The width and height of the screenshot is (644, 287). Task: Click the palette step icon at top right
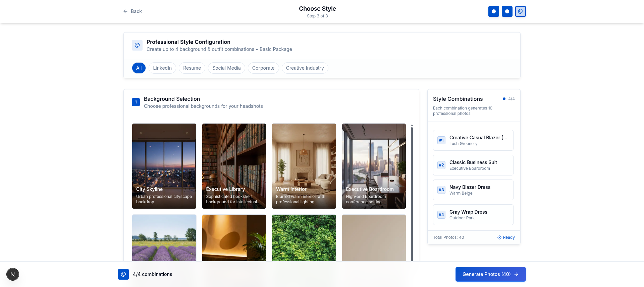(520, 11)
